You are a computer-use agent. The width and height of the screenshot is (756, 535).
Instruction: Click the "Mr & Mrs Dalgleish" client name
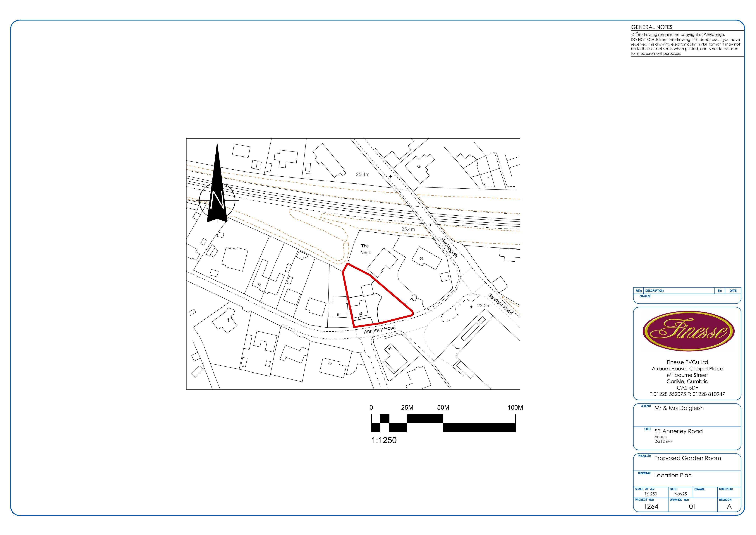679,408
